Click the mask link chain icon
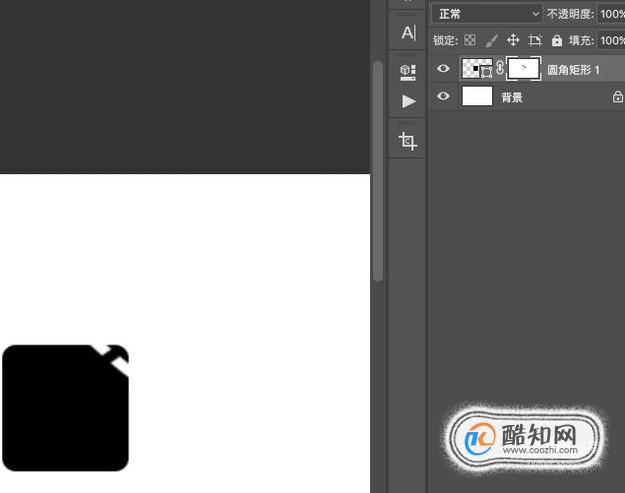 click(x=500, y=68)
